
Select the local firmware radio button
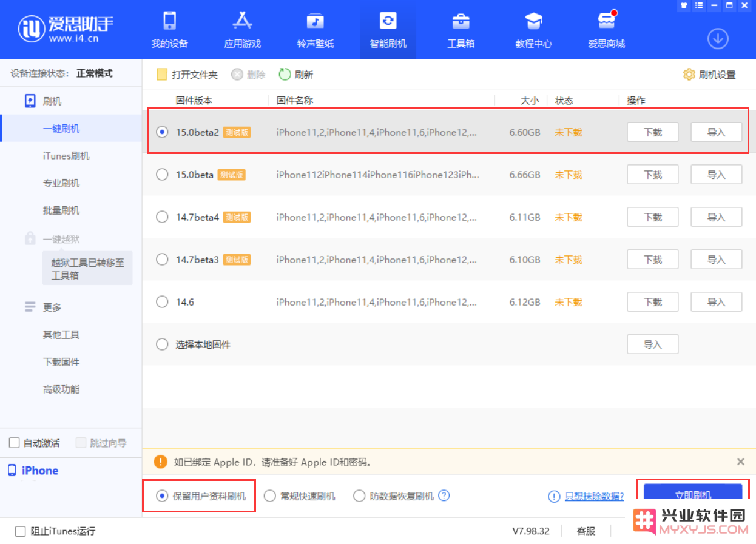(x=162, y=344)
